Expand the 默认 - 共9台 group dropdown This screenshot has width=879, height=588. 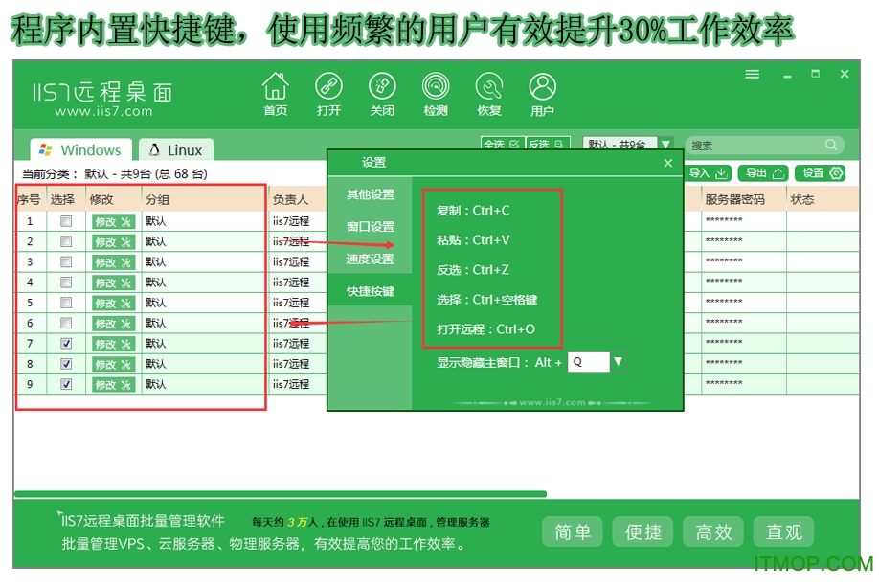(665, 144)
